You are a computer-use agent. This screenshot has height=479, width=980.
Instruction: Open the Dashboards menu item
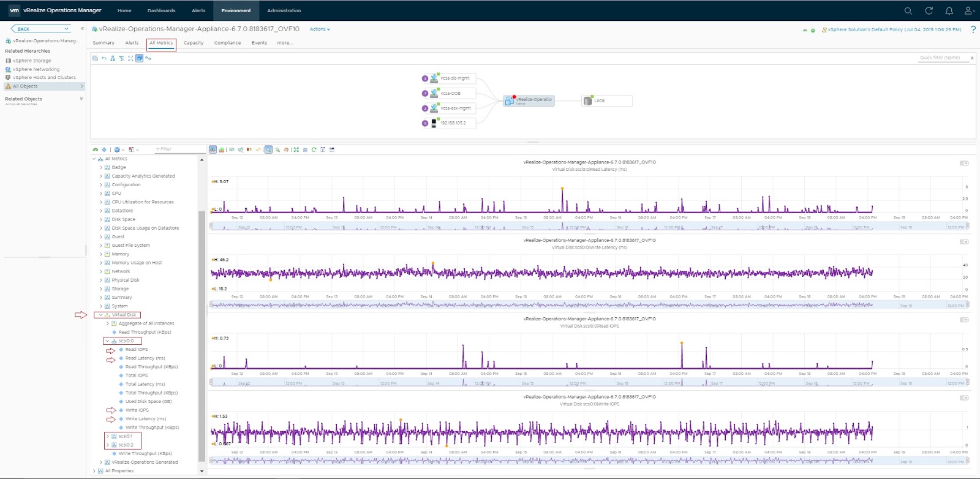(161, 10)
